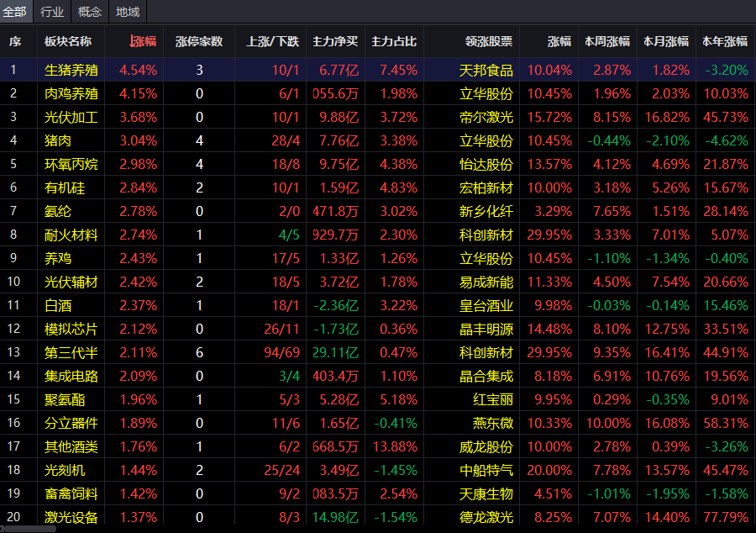Viewport: 756px width, 533px height.
Task: Click 94/69 rise/fall ratio
Action: tap(282, 352)
